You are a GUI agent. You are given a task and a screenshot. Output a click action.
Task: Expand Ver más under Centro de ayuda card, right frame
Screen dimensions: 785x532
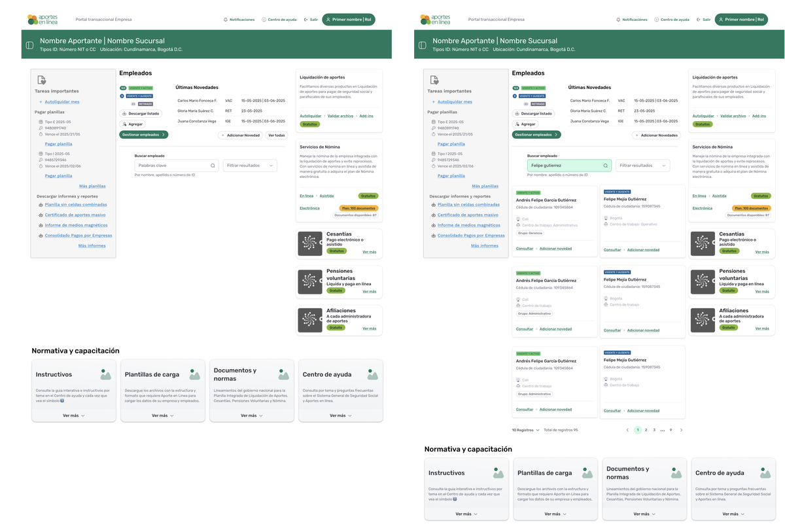click(733, 514)
